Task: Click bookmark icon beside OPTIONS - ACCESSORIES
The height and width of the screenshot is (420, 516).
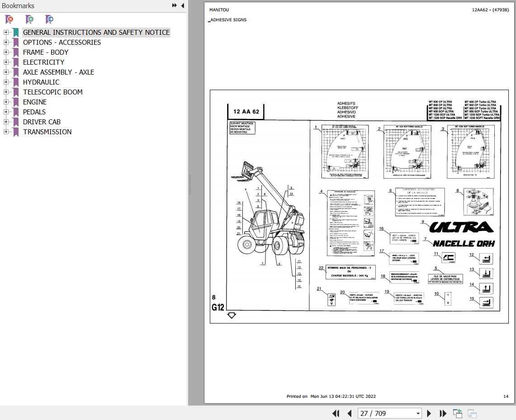Action: (x=15, y=43)
